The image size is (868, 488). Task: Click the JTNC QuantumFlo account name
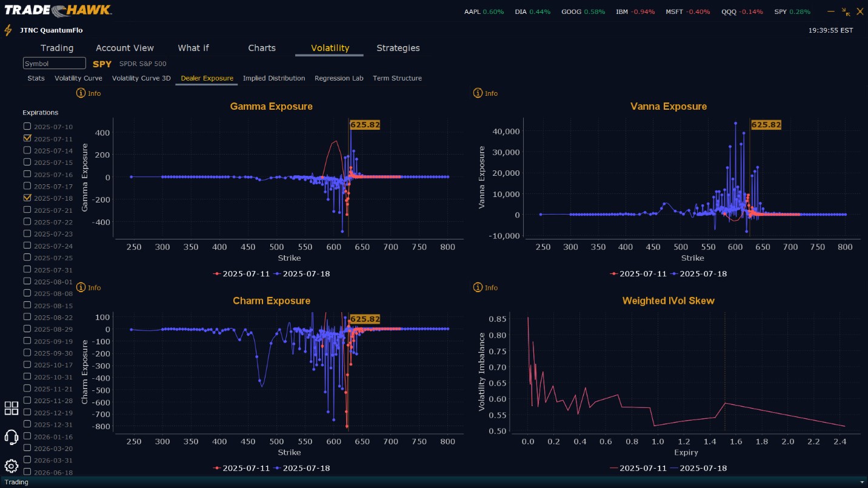coord(52,30)
